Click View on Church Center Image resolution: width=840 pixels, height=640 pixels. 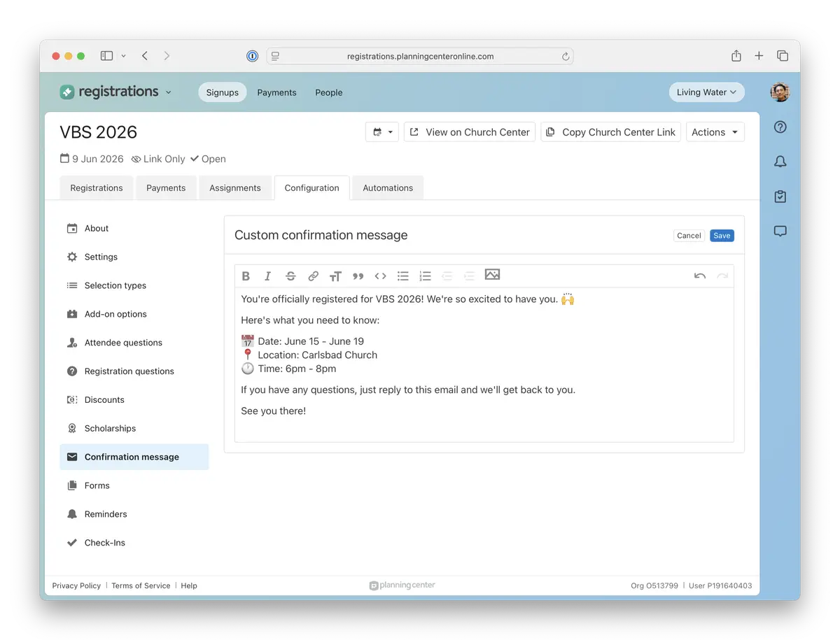pyautogui.click(x=470, y=132)
